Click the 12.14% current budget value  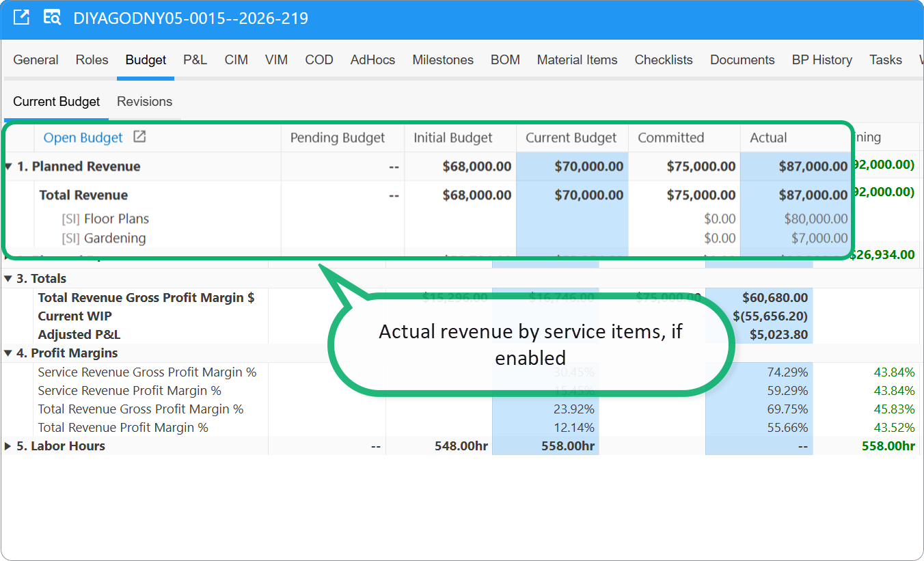574,428
